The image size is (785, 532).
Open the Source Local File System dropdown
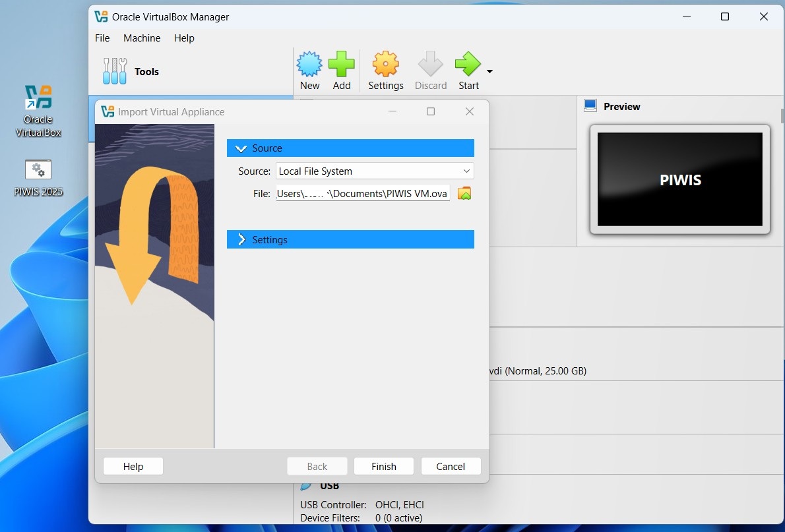pyautogui.click(x=375, y=171)
